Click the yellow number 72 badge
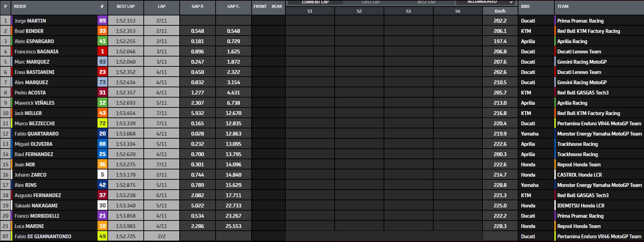644x242 pixels. (102, 123)
